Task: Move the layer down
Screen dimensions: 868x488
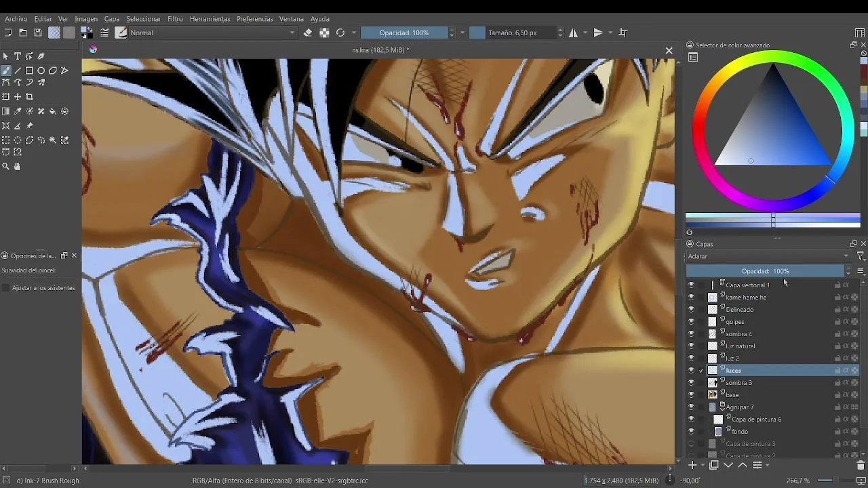Action: [x=728, y=465]
